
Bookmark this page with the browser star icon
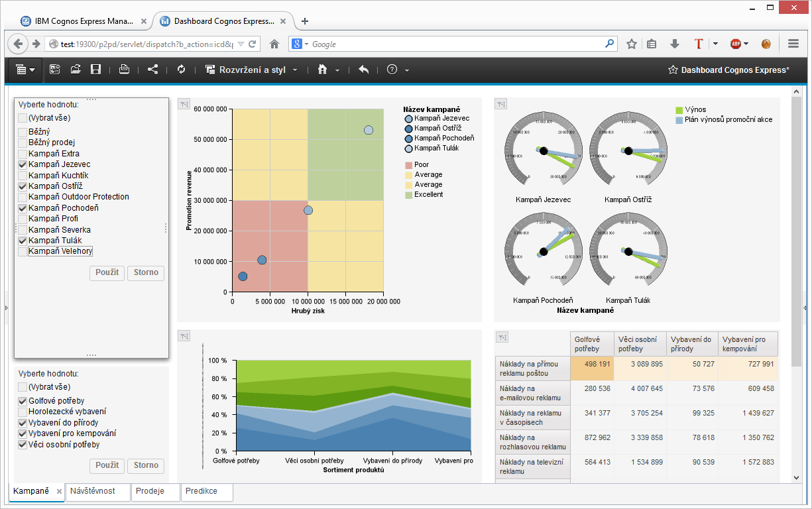(x=632, y=44)
